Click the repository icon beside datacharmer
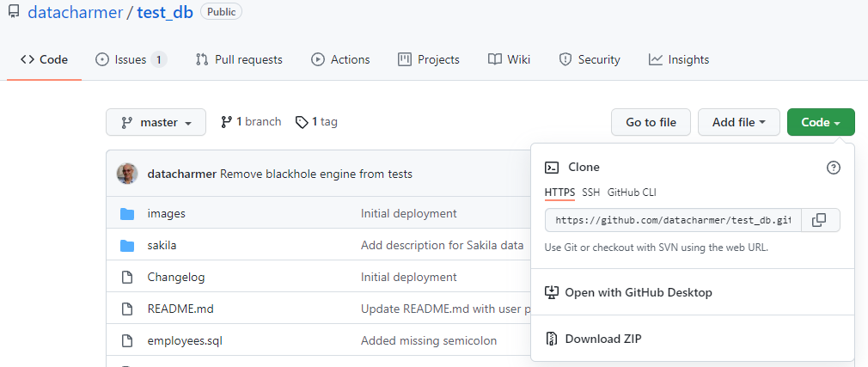 (13, 12)
